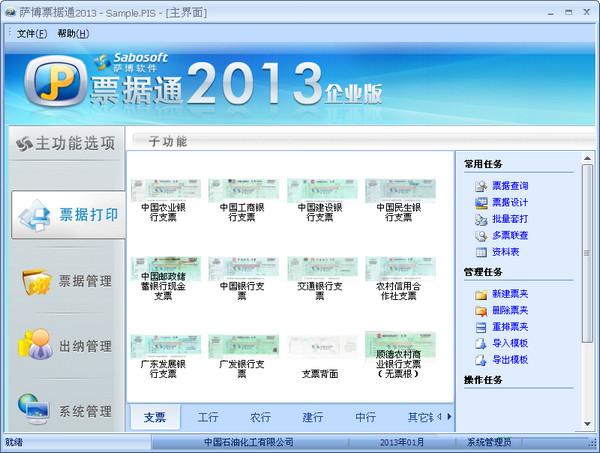
Task: Click the task pane scroll up arrow
Action: pos(587,158)
